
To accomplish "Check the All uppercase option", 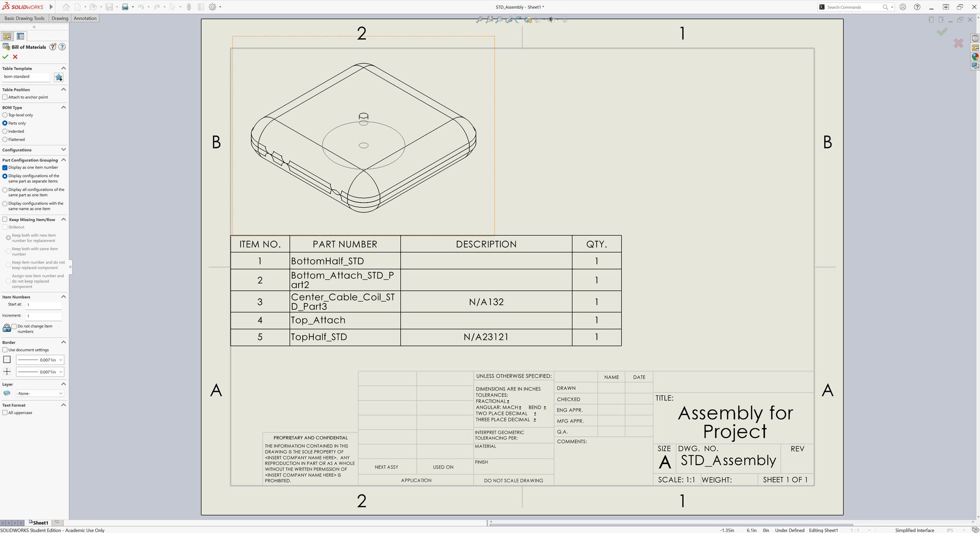I will click(x=5, y=413).
